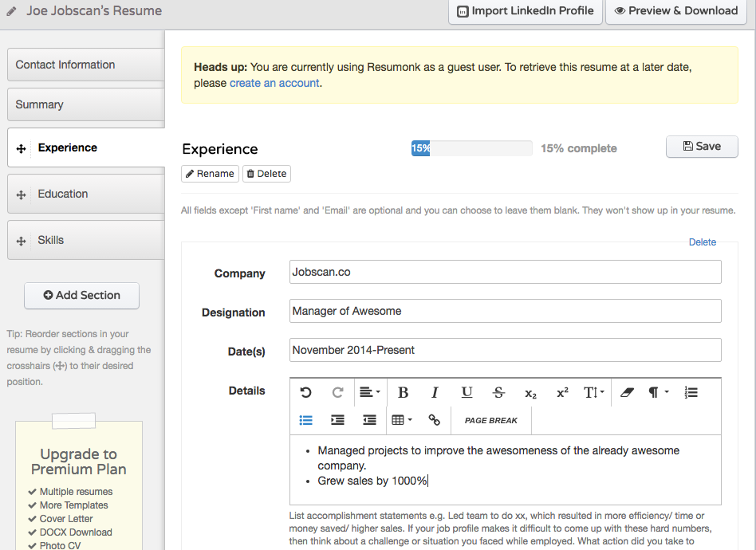Click the crosshairs handle beside Experience

(22, 148)
